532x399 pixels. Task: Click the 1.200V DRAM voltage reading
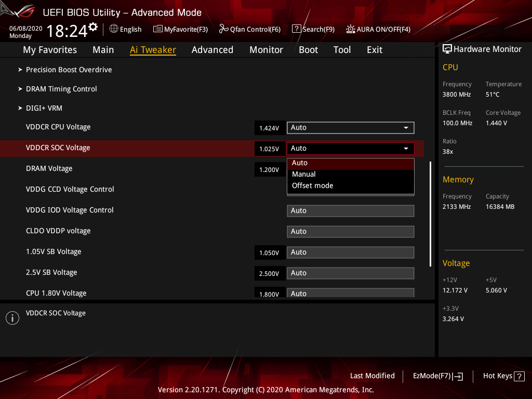point(270,170)
